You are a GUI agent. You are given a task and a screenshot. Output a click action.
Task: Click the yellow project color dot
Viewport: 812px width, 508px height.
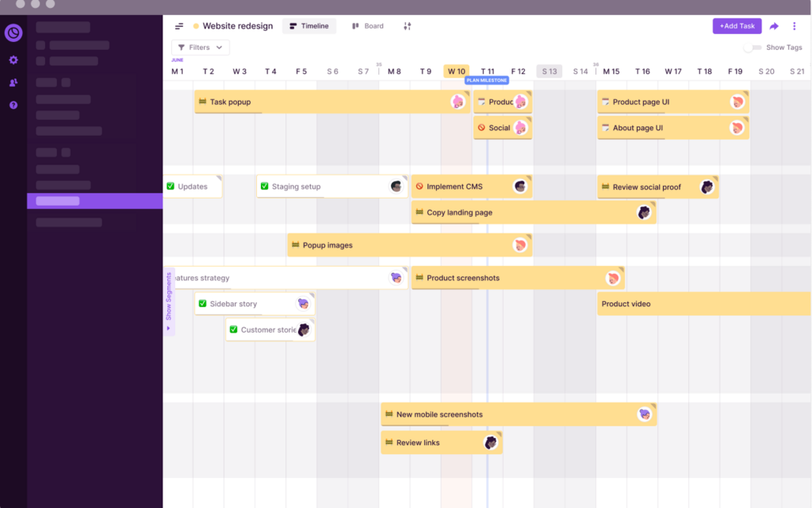[196, 26]
